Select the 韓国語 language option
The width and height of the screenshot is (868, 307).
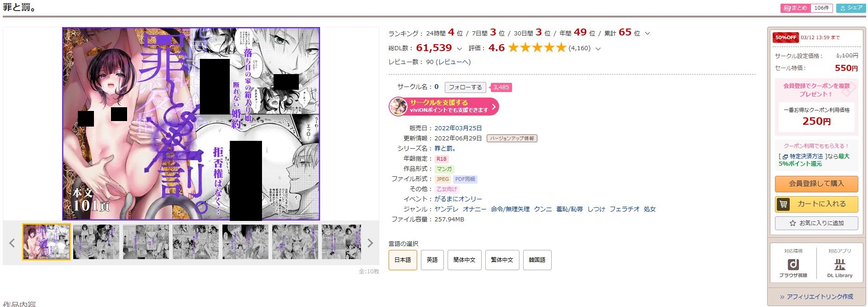[537, 260]
